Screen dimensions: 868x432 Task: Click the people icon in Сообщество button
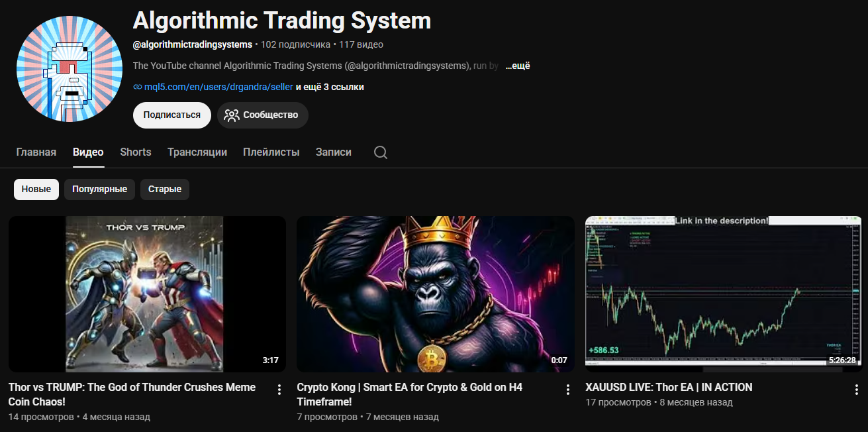[x=231, y=115]
